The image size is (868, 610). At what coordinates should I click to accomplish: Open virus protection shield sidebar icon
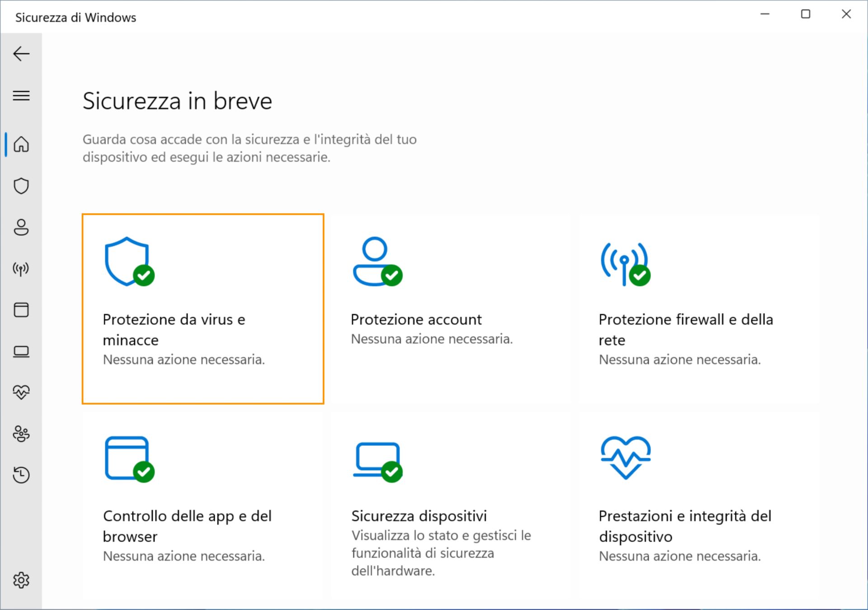(x=21, y=186)
